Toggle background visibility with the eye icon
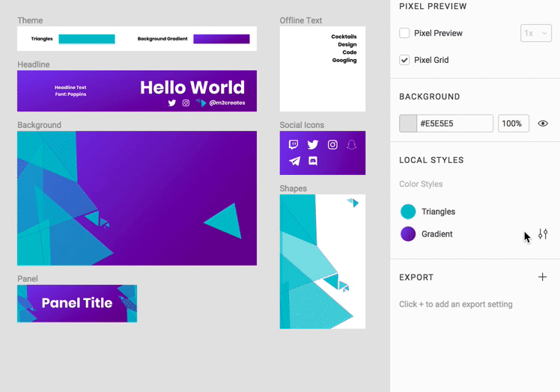The height and width of the screenshot is (392, 560). (543, 123)
